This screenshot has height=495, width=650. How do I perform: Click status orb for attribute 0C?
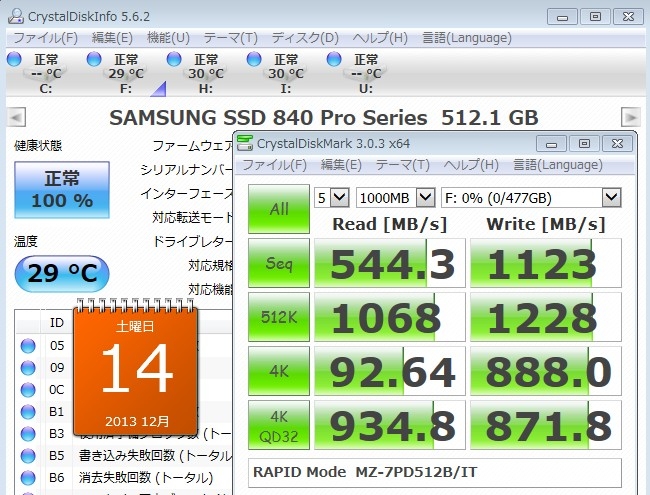[x=28, y=389]
